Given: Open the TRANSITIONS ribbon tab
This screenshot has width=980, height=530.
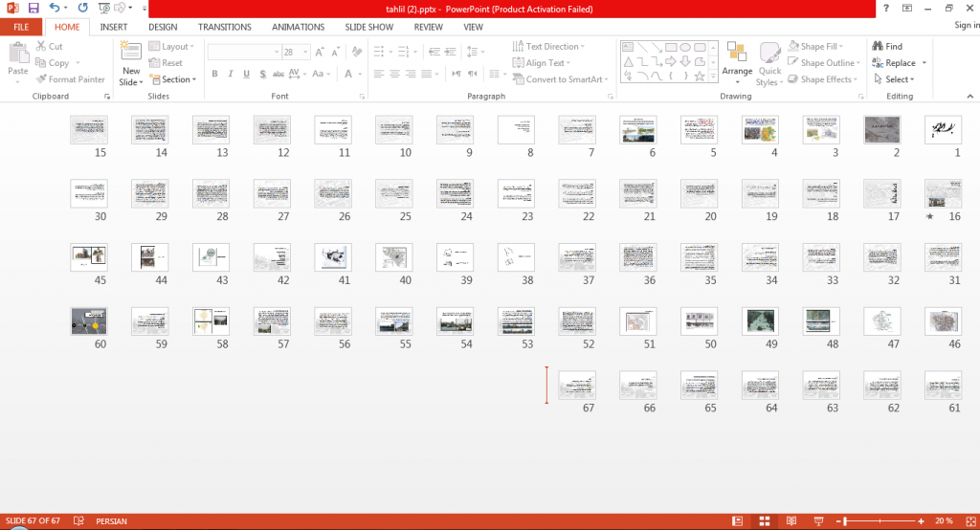Looking at the screenshot, I should [x=224, y=27].
